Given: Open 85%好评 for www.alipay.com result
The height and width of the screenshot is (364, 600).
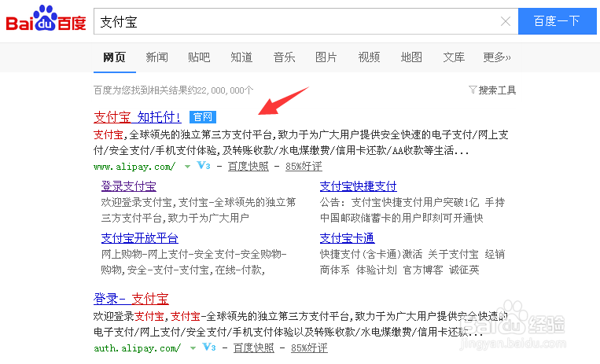Looking at the screenshot, I should tap(304, 167).
